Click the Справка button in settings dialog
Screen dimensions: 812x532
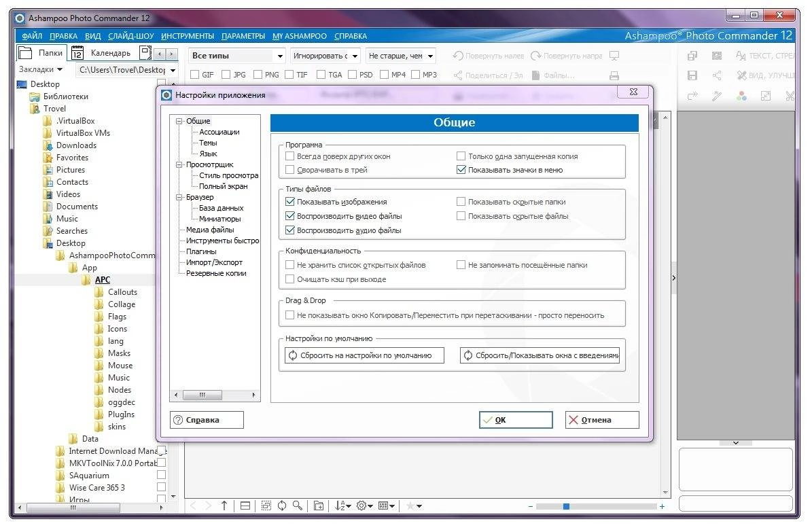coord(207,420)
